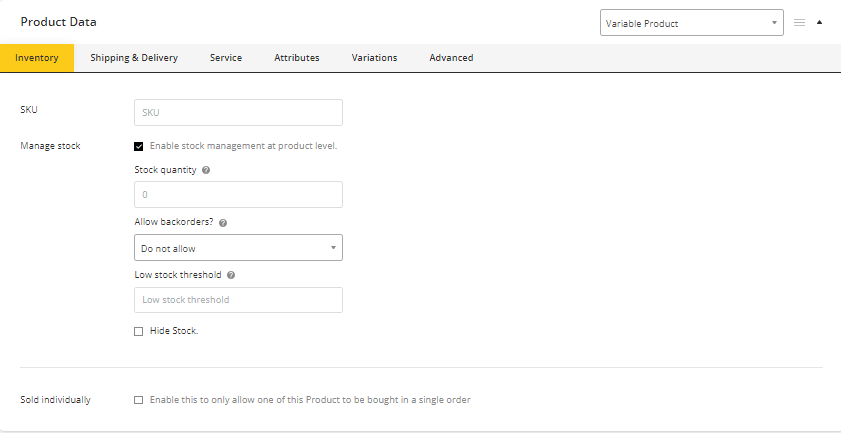The height and width of the screenshot is (433, 841).
Task: Collapse the Product Data panel arrow
Action: pos(820,22)
